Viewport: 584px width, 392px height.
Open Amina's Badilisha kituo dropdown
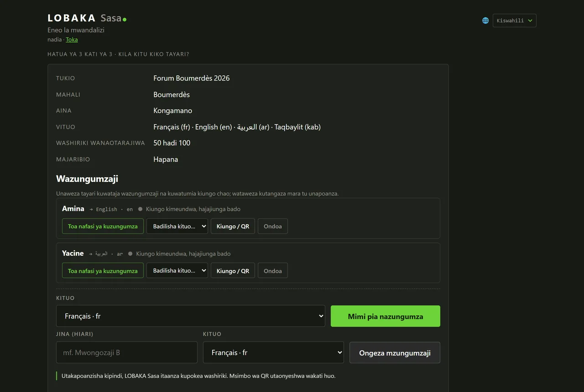click(177, 226)
